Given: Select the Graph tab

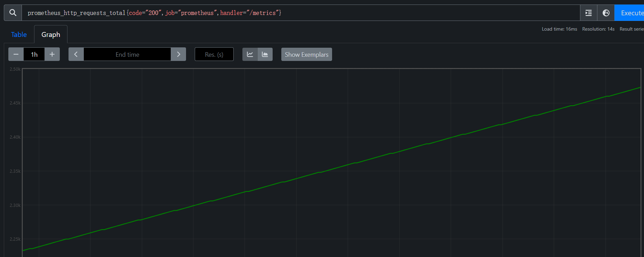Looking at the screenshot, I should 51,34.
